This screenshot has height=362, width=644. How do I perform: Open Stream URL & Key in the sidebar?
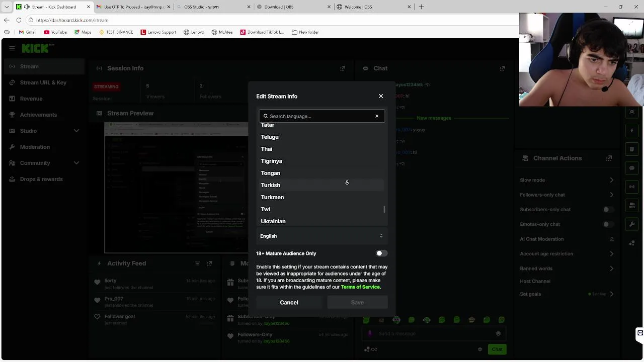coord(44,82)
